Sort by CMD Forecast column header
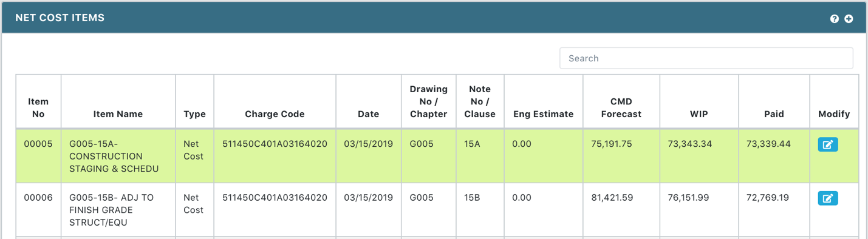This screenshot has width=868, height=239. [x=621, y=107]
